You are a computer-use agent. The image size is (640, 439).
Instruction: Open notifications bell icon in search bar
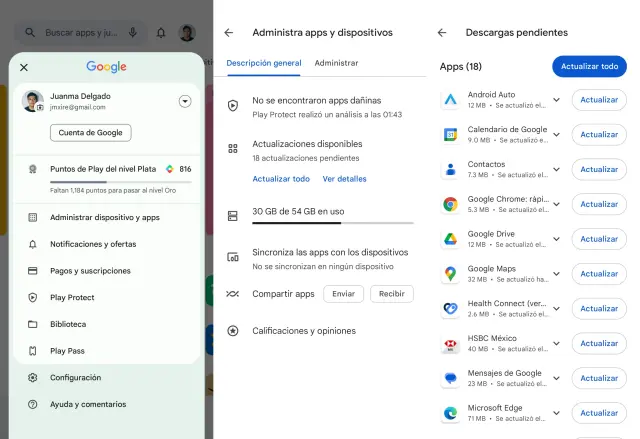(x=161, y=33)
